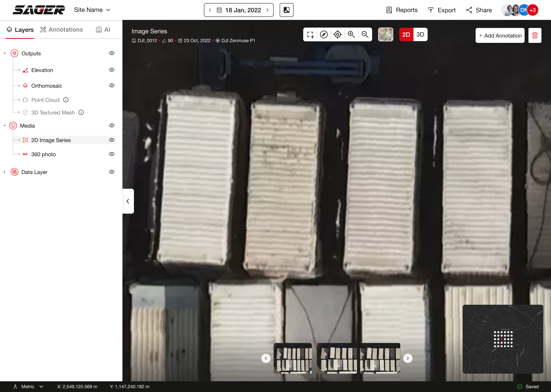
Task: Open the basemap style thumbnail
Action: click(x=385, y=34)
